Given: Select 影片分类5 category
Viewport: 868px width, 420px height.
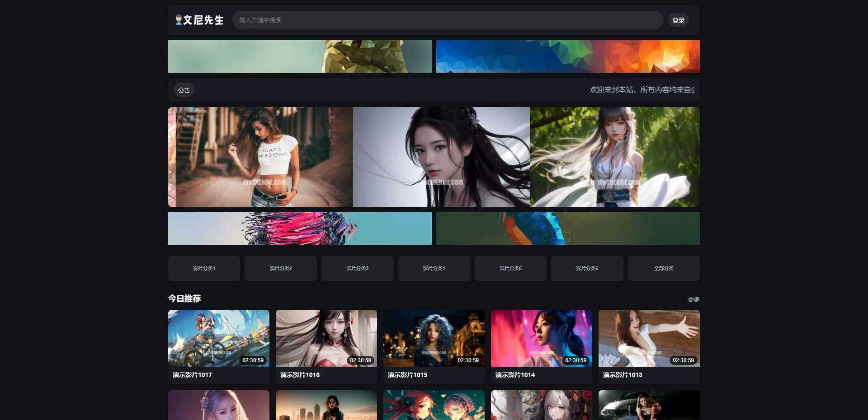Looking at the screenshot, I should click(510, 268).
